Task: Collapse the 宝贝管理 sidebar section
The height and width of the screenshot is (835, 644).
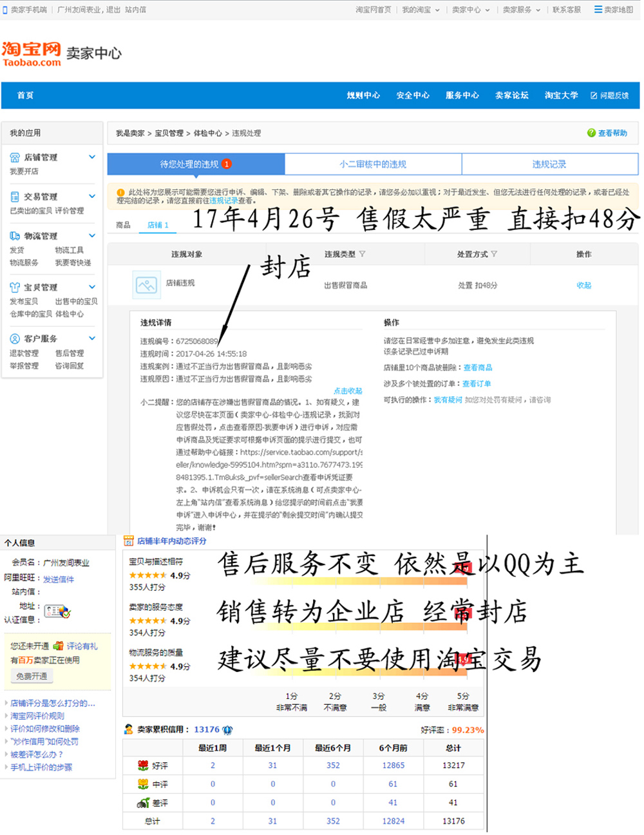Action: coord(92,287)
